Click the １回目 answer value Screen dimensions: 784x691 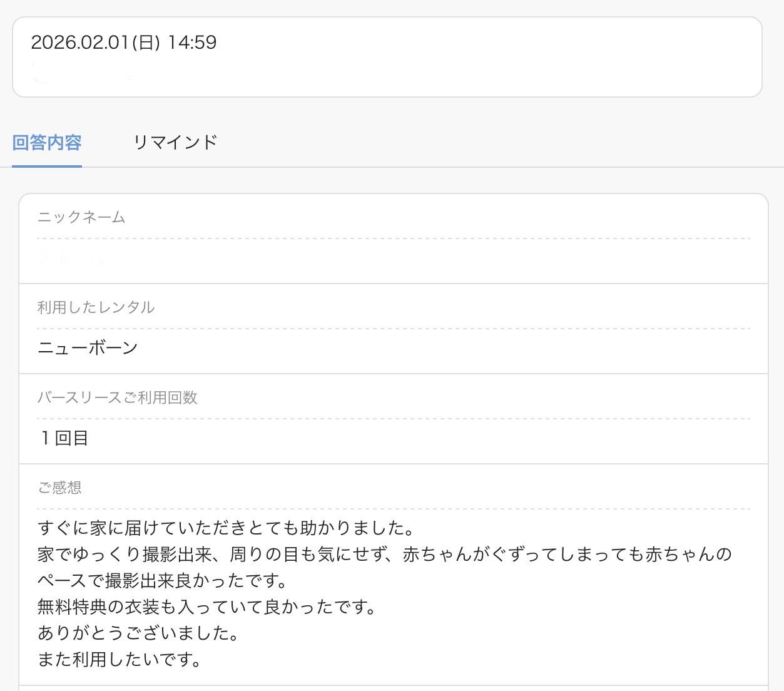click(63, 438)
